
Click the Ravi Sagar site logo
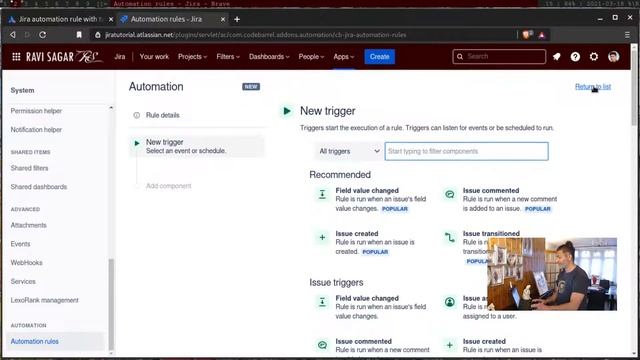click(x=64, y=57)
